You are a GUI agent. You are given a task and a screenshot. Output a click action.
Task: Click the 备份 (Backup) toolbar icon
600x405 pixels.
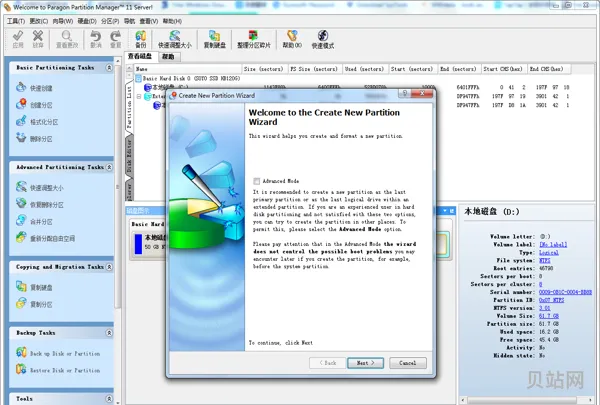click(x=141, y=39)
